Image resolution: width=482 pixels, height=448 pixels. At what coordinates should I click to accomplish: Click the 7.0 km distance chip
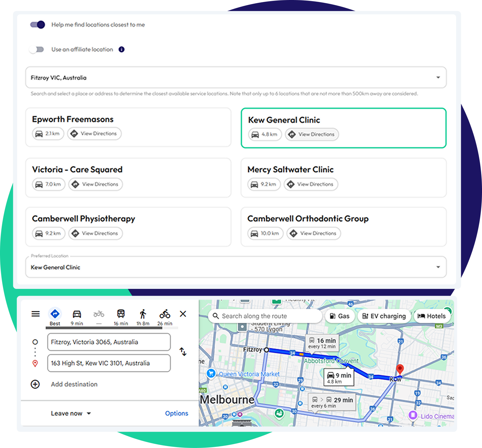click(49, 184)
